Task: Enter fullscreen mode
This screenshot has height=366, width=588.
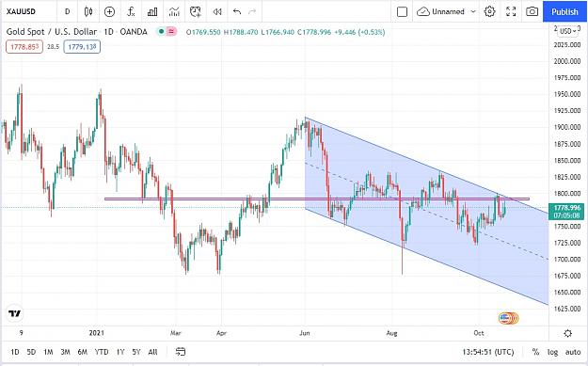Action: (x=511, y=11)
